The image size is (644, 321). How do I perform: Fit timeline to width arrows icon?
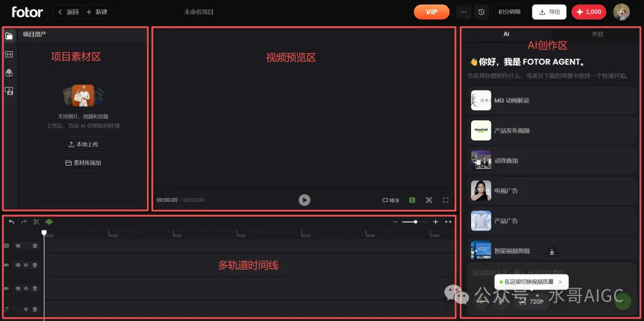coord(448,222)
